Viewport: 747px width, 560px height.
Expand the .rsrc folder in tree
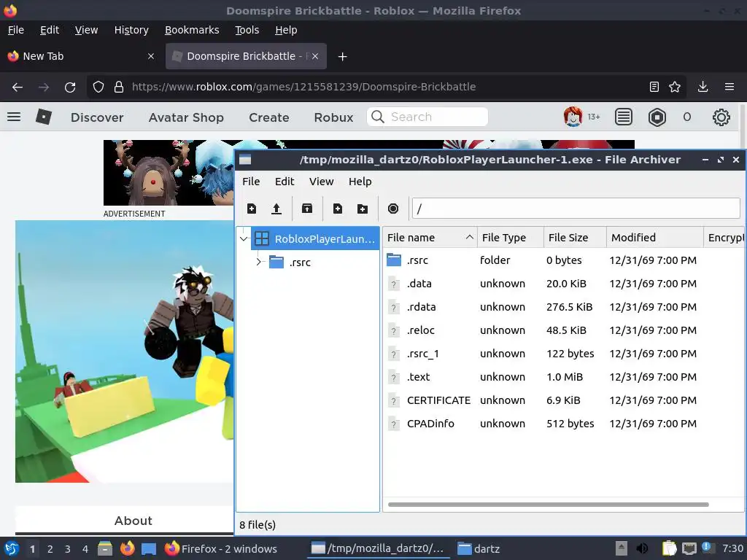click(x=259, y=262)
